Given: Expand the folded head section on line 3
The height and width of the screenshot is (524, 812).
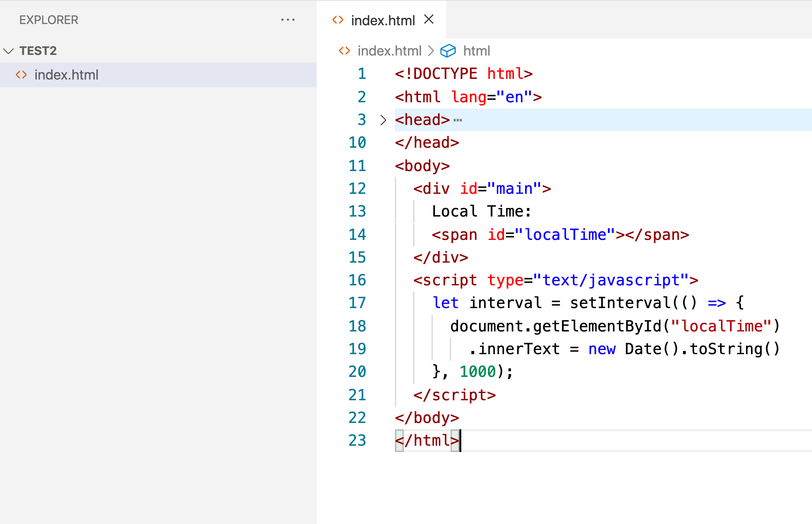Looking at the screenshot, I should pos(383,120).
